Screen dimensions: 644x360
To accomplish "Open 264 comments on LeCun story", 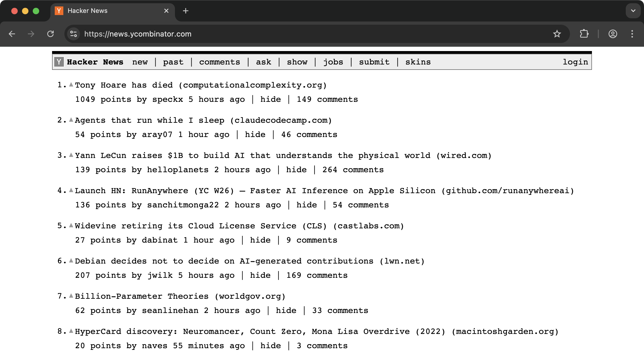I will click(x=353, y=170).
